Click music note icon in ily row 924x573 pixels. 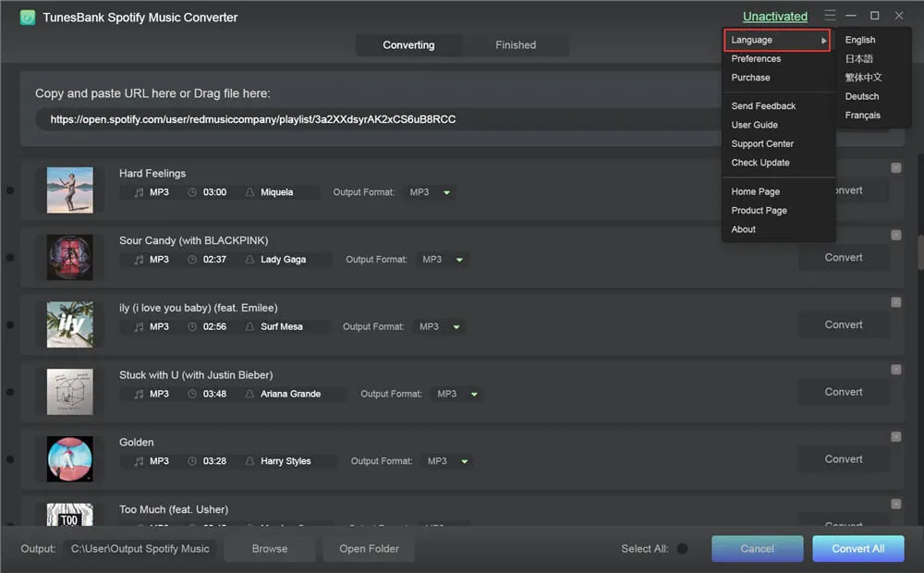139,326
